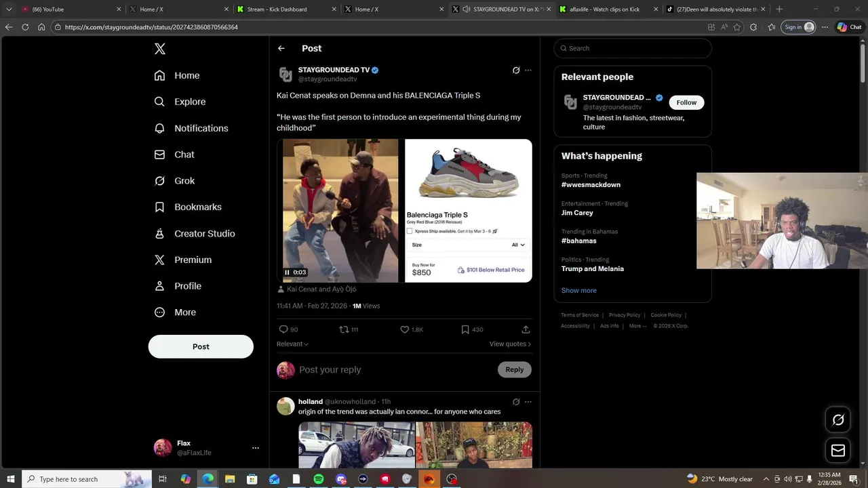The image size is (868, 488).
Task: Open Notifications in the sidebar
Action: point(191,128)
